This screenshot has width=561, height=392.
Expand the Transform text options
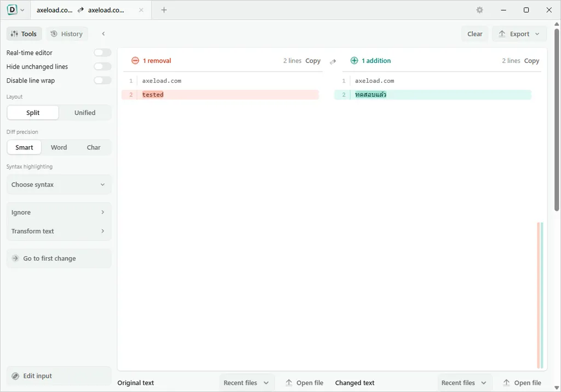pyautogui.click(x=59, y=231)
